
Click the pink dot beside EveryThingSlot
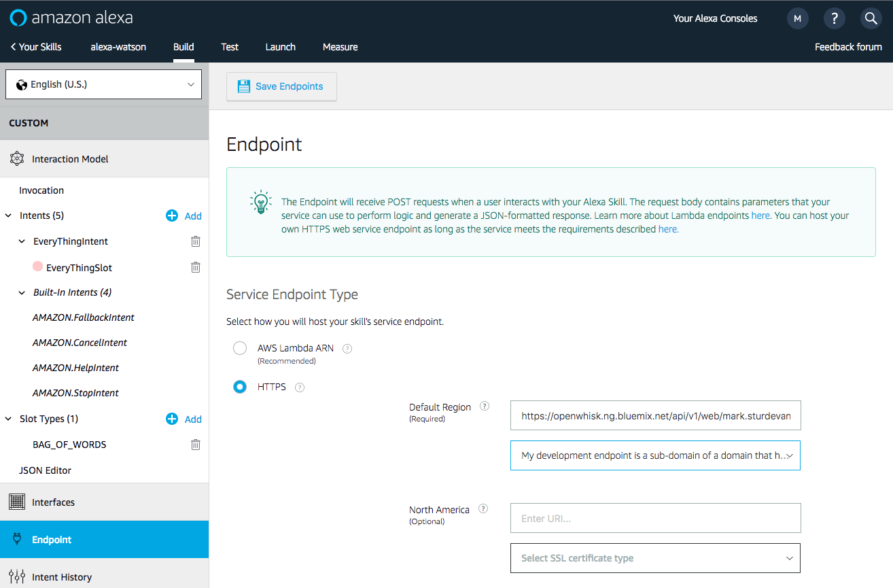(38, 266)
